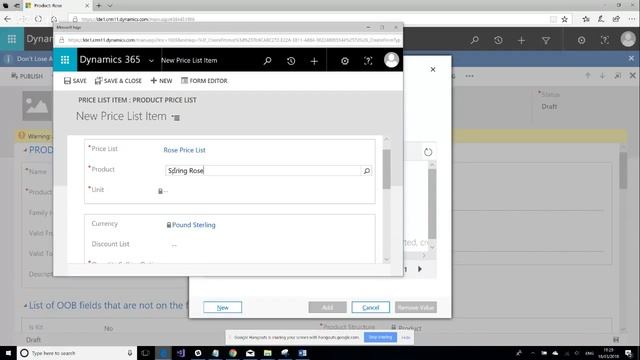The image size is (640, 360).
Task: Click the quick create plus icon in popup
Action: point(314,61)
